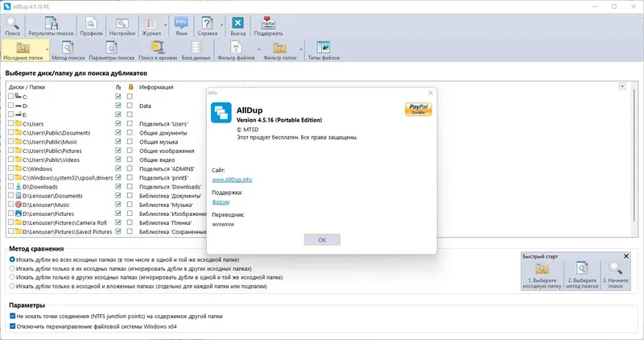Open the Типы файлов tab

click(x=324, y=51)
